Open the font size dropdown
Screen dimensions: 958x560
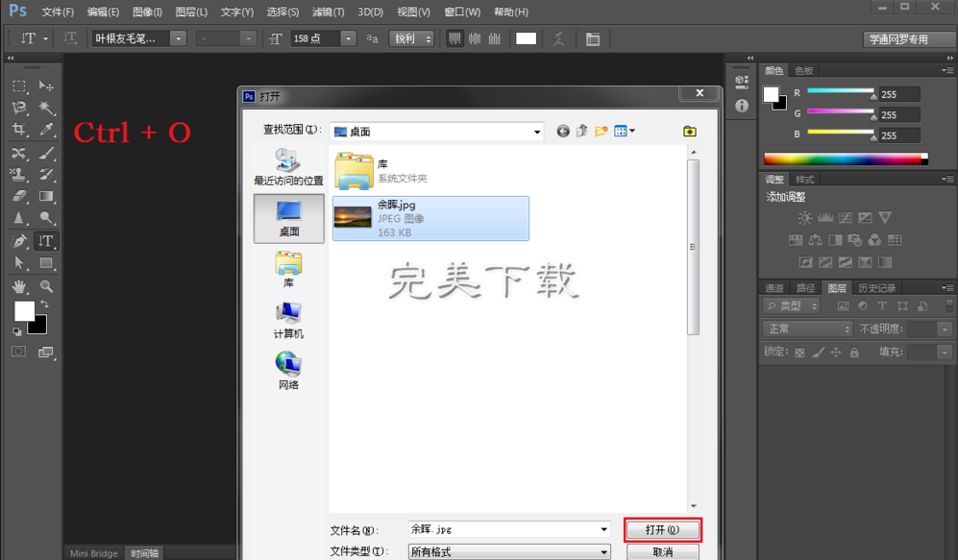[348, 38]
